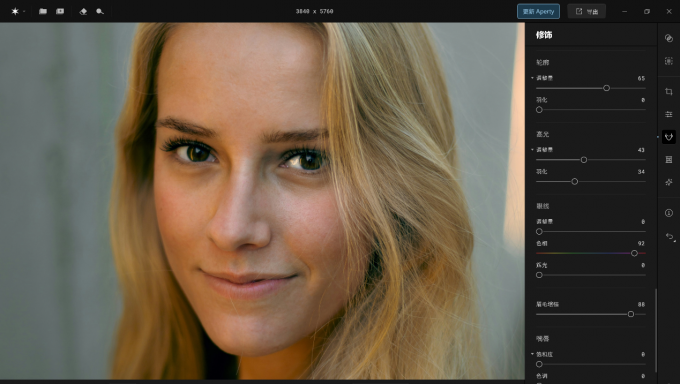Activate the magnifier zoom tool

tap(100, 11)
